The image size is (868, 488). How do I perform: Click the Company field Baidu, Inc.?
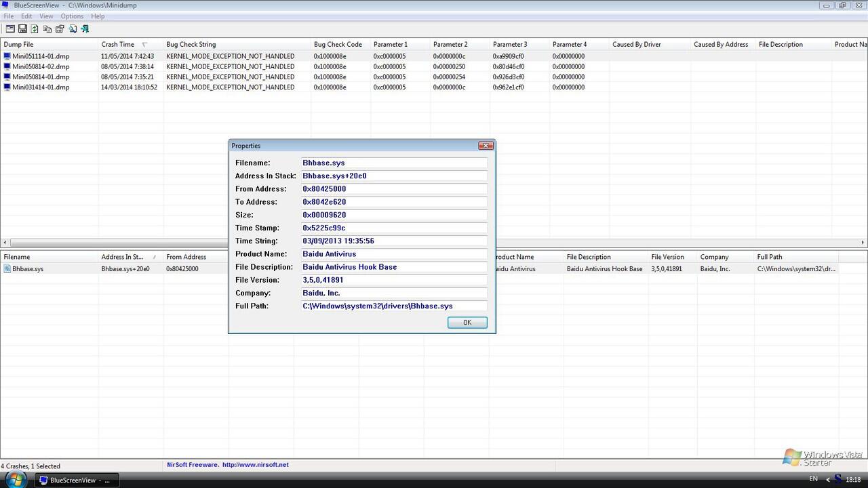(x=394, y=293)
